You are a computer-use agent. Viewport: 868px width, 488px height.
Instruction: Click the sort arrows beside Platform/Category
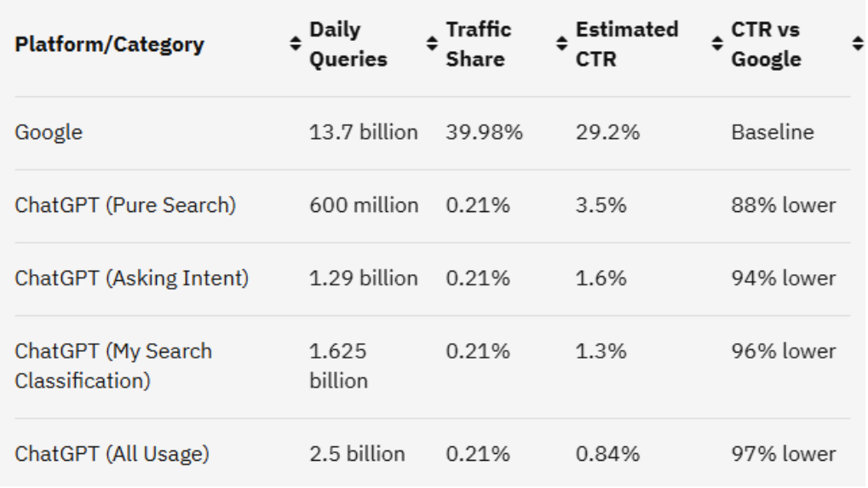pyautogui.click(x=296, y=44)
